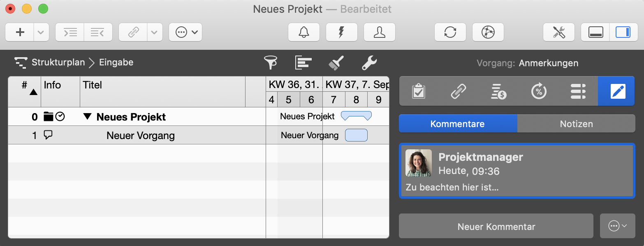Click the sync/refresh toolbar icon
Viewport: 644px width, 246px height.
(x=450, y=32)
